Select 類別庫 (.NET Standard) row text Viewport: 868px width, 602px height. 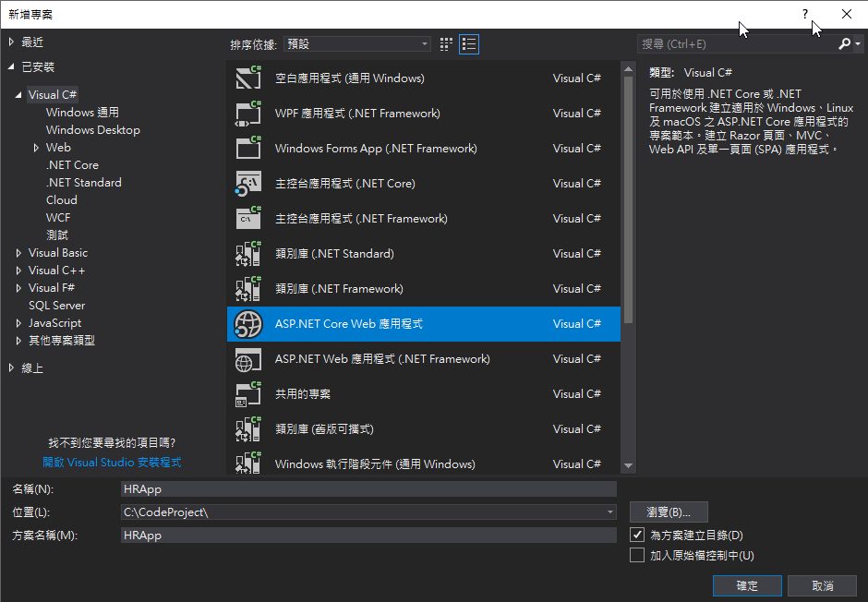(334, 254)
